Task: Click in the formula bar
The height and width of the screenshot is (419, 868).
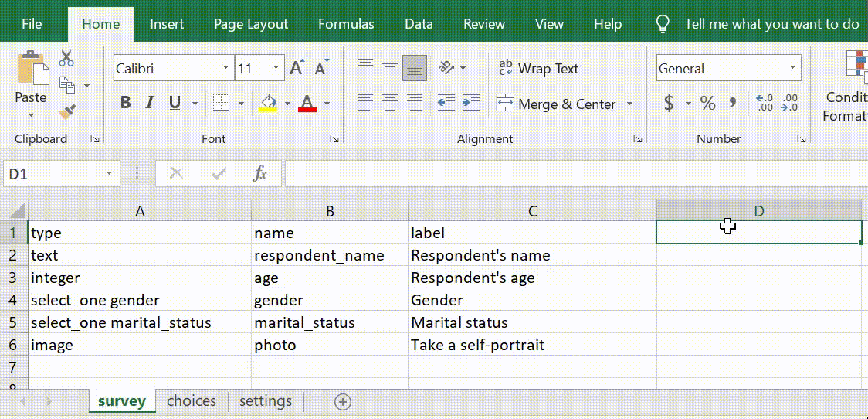Action: 576,174
